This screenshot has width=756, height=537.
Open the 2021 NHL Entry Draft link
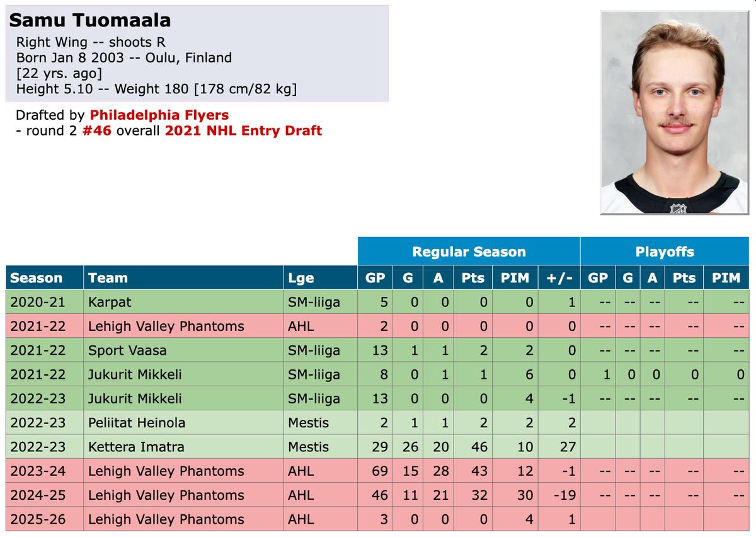[x=243, y=131]
